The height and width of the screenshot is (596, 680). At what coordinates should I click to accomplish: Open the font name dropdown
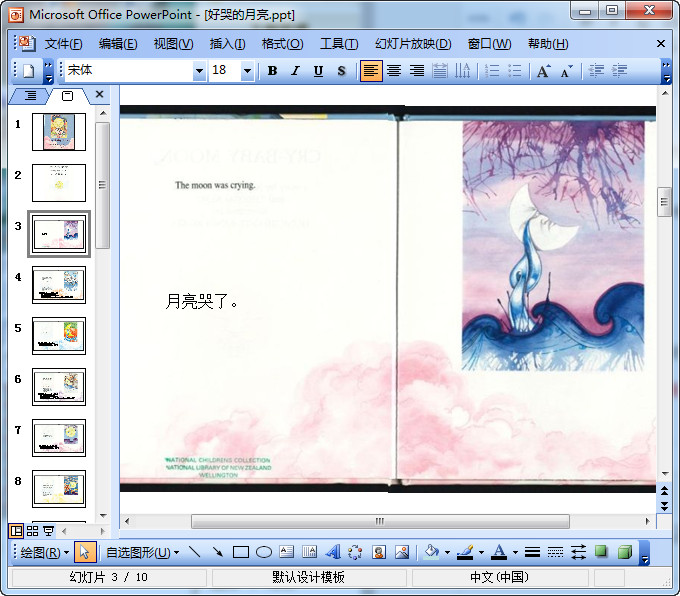(x=199, y=71)
